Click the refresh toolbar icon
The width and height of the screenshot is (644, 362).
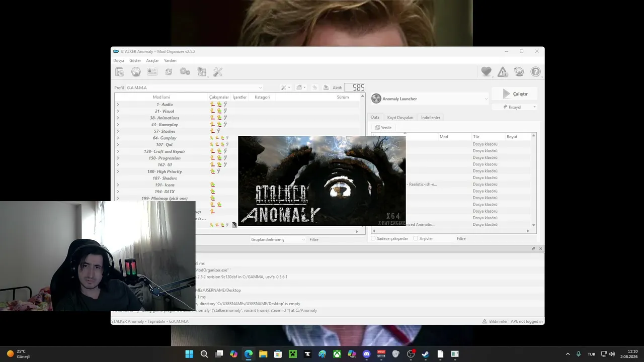point(169,72)
